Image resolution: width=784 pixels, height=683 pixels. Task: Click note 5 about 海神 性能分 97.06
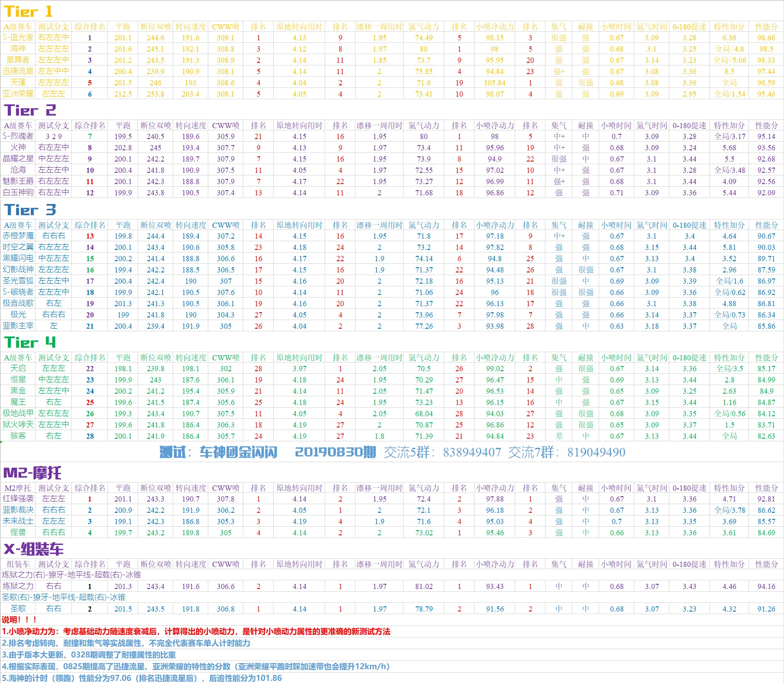(x=142, y=678)
